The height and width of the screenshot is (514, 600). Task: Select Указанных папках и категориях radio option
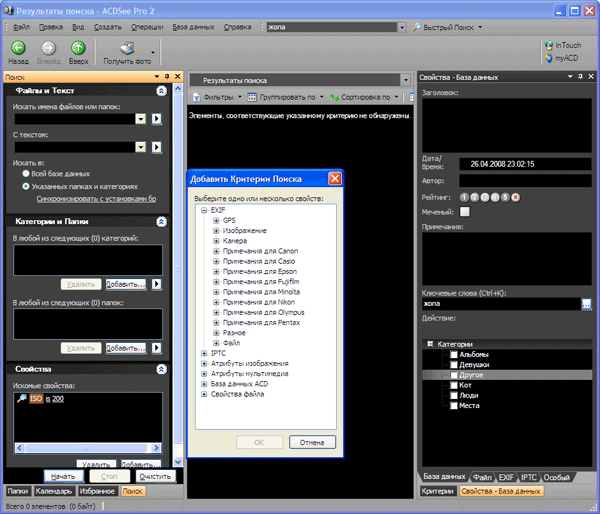[x=26, y=187]
